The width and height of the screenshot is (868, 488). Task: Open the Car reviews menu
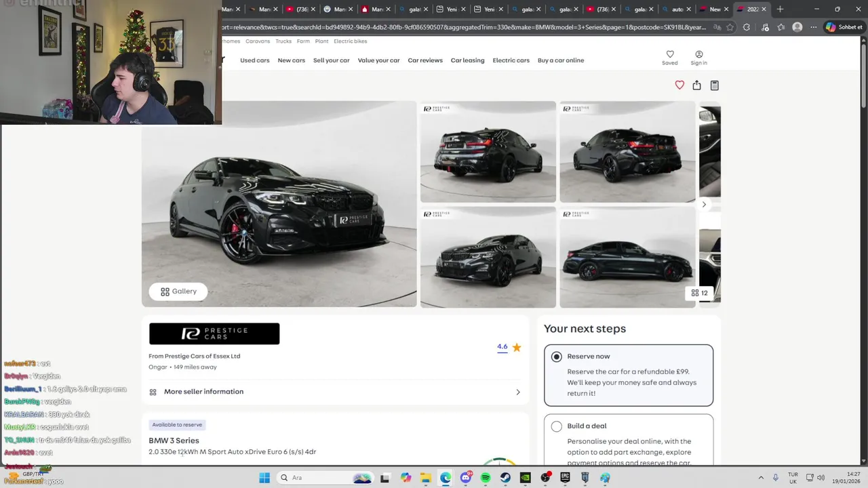point(425,60)
